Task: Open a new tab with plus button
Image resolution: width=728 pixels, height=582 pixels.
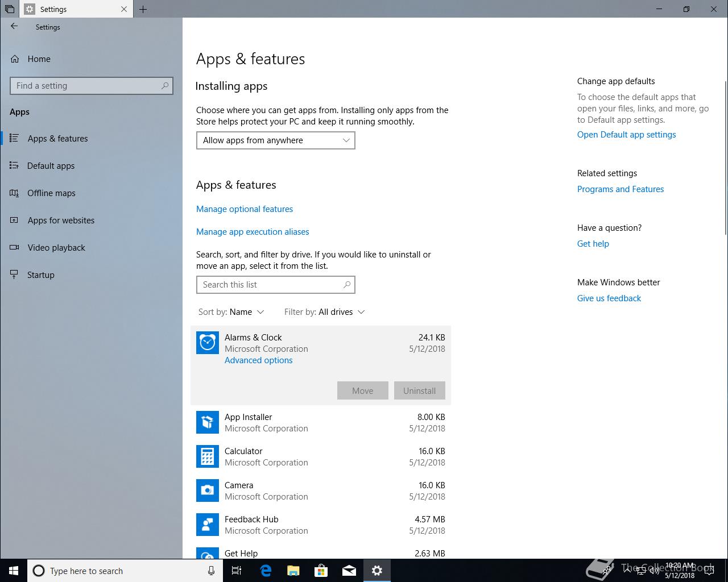Action: [143, 9]
